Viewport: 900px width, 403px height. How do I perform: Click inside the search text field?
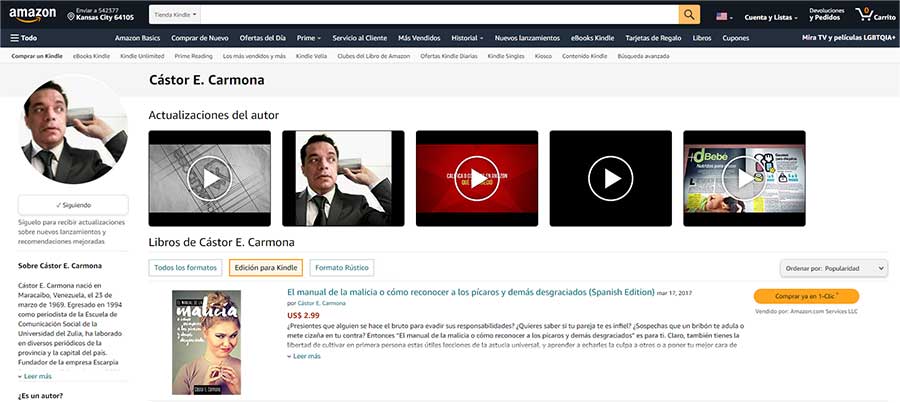click(440, 14)
